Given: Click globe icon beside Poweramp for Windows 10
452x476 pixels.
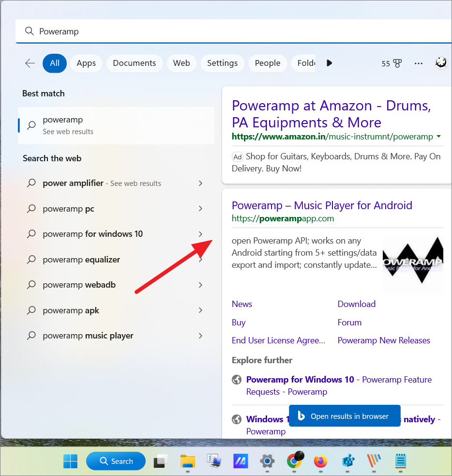Looking at the screenshot, I should (x=237, y=380).
